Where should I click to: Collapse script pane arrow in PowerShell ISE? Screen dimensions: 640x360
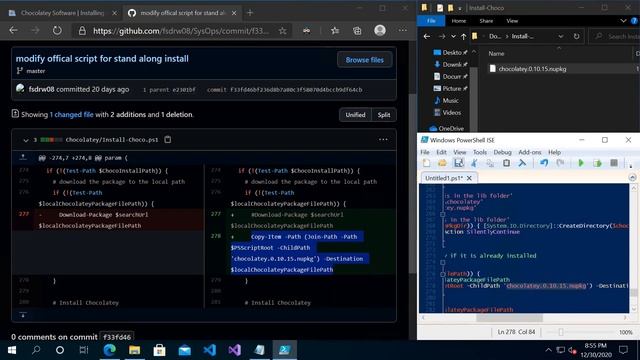pyautogui.click(x=632, y=178)
